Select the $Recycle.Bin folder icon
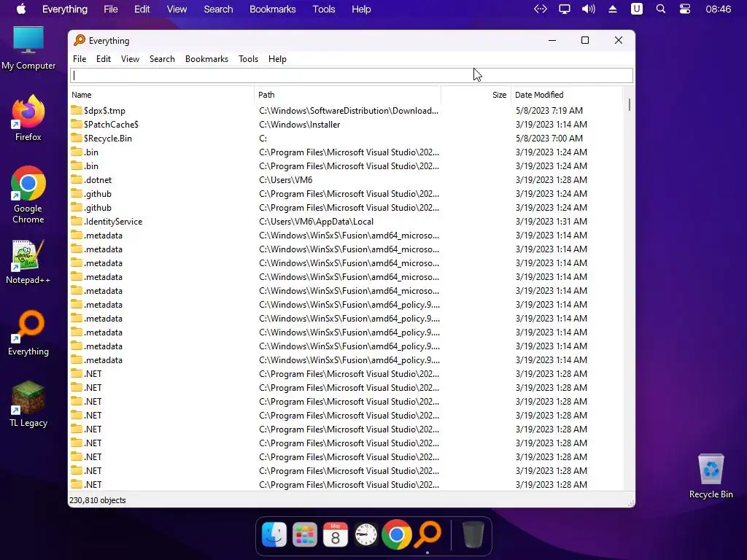Image resolution: width=747 pixels, height=560 pixels. [76, 138]
